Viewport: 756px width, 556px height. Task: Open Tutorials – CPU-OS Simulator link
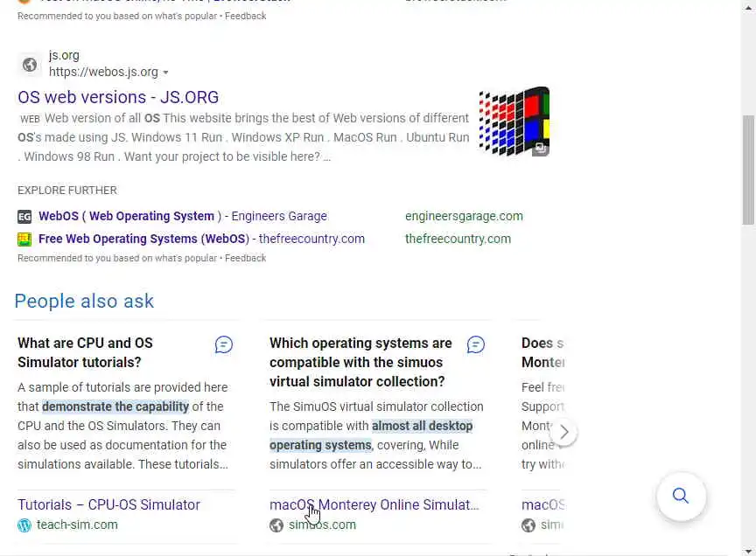[x=108, y=504]
